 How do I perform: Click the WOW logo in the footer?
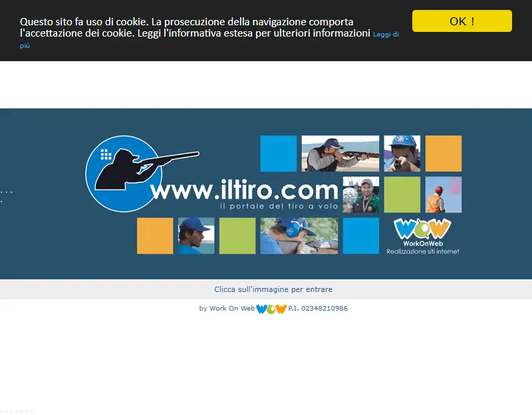[x=271, y=309]
